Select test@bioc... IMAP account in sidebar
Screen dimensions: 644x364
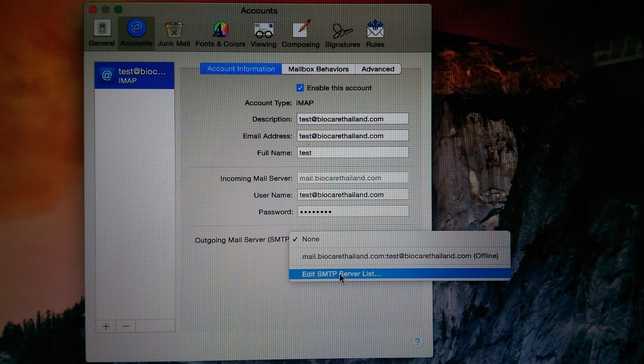pos(134,76)
